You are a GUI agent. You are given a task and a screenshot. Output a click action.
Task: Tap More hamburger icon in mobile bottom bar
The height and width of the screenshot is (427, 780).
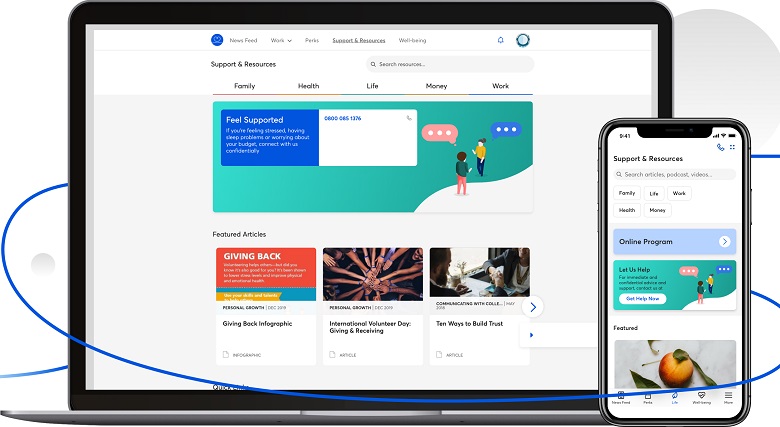(x=728, y=397)
